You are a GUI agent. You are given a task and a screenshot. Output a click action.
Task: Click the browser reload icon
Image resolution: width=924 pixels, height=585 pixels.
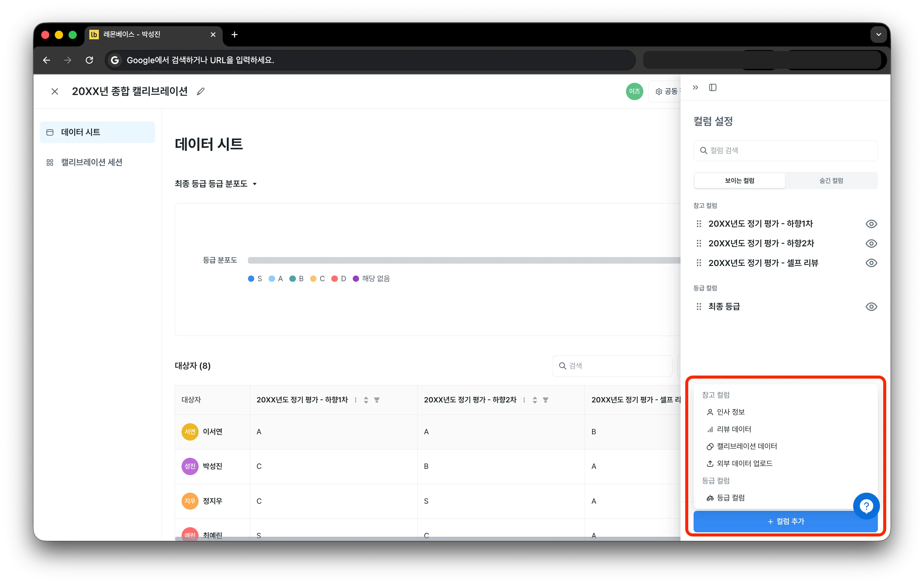pos(89,60)
